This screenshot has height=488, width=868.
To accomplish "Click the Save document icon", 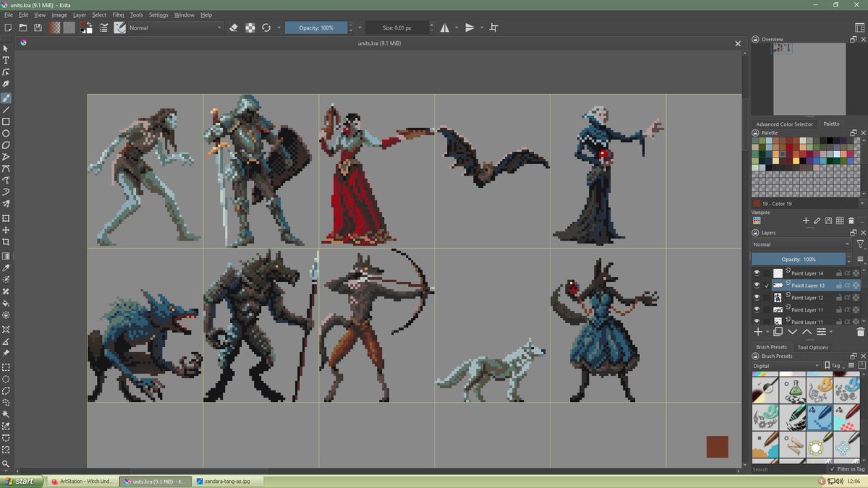I will pyautogui.click(x=38, y=27).
